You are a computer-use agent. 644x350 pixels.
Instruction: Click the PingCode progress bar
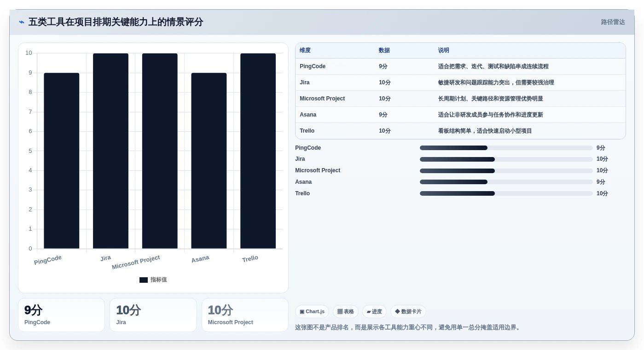(x=506, y=148)
